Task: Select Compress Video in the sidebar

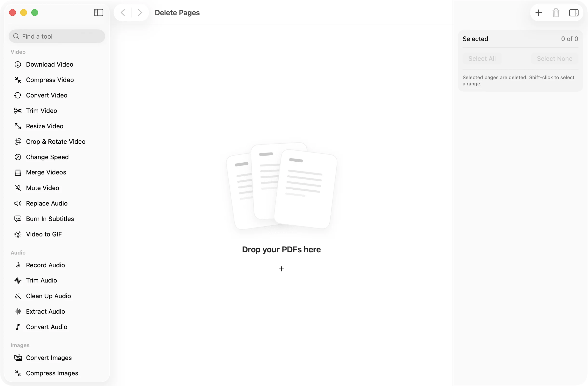Action: (57, 80)
